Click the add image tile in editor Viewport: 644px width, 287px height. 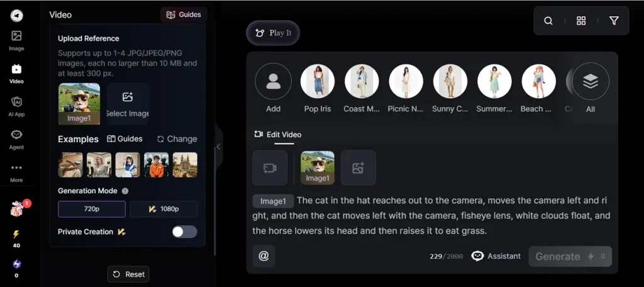click(x=358, y=168)
